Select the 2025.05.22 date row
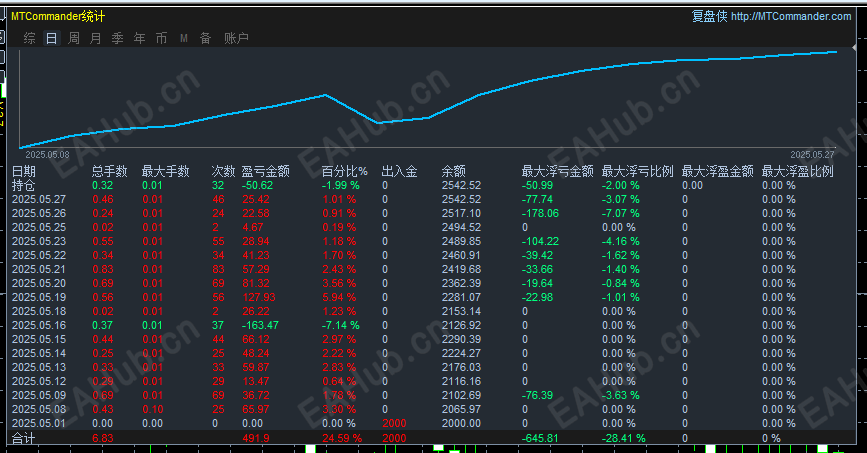 [x=39, y=256]
